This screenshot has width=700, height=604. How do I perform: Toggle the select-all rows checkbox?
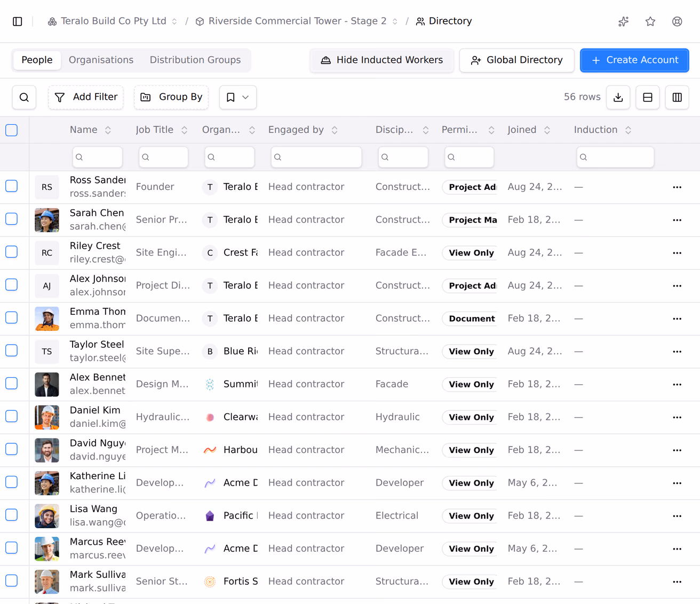pos(12,130)
